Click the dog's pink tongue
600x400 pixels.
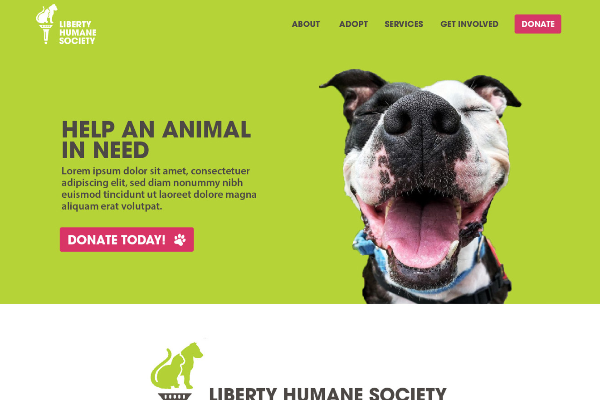421,232
